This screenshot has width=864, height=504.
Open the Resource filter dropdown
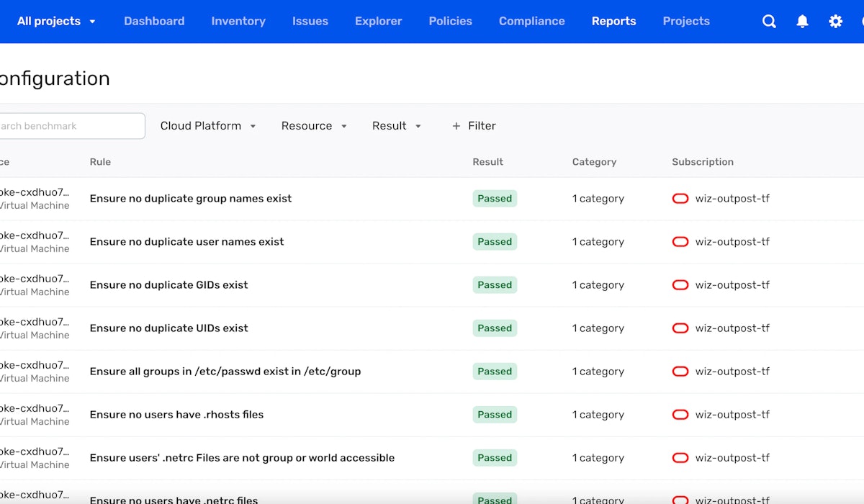[x=314, y=126]
